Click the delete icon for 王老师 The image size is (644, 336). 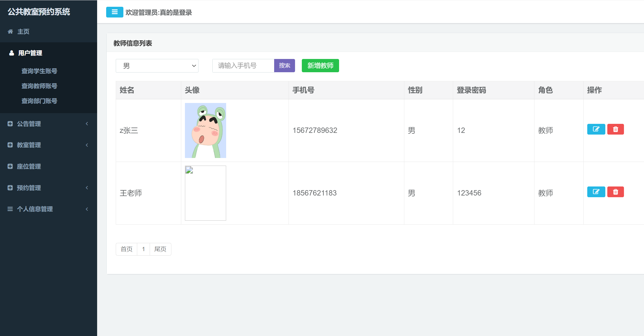tap(615, 192)
